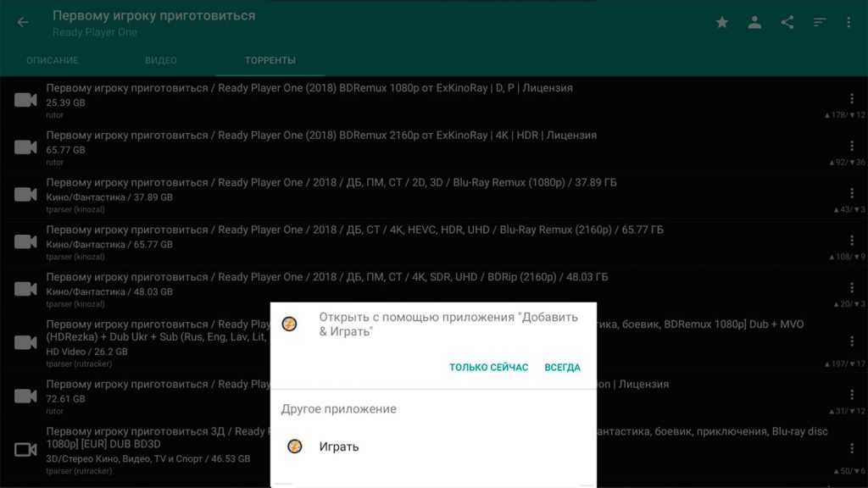Open the person profile icon
The image size is (868, 488).
point(754,23)
